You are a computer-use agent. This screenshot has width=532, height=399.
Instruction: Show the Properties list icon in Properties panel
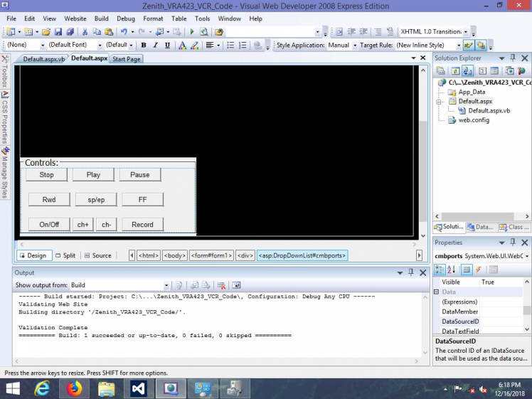point(467,270)
